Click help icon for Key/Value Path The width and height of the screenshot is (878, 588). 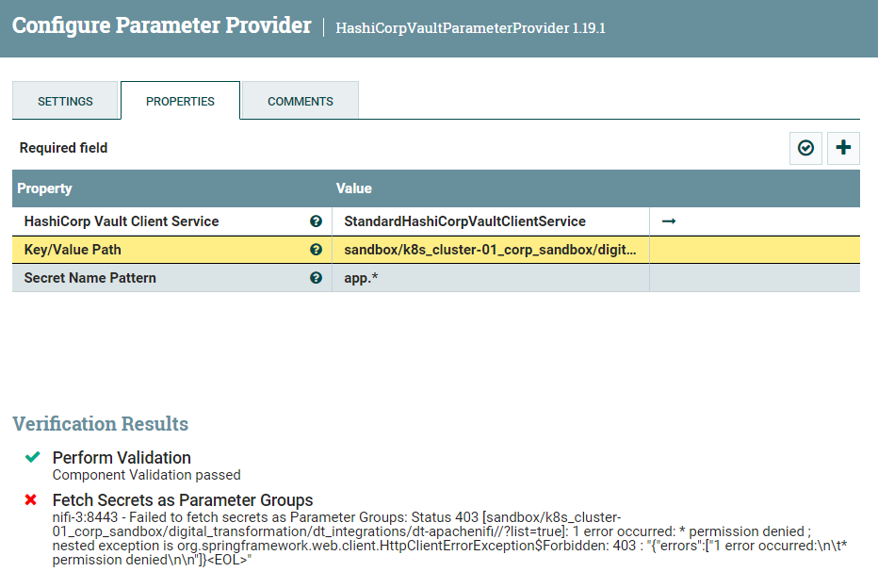(317, 250)
